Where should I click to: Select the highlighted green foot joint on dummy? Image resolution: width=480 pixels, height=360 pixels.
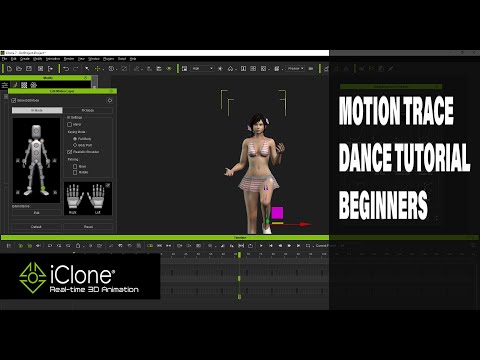[43, 188]
